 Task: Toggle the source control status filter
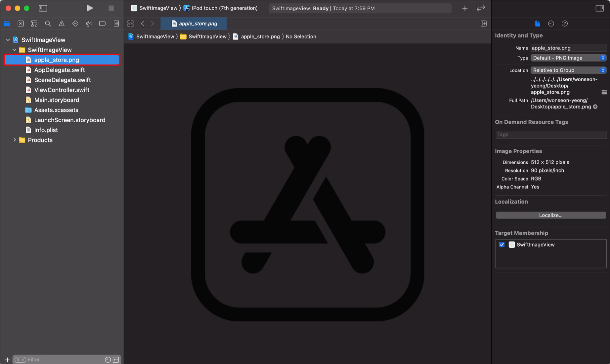[116, 360]
